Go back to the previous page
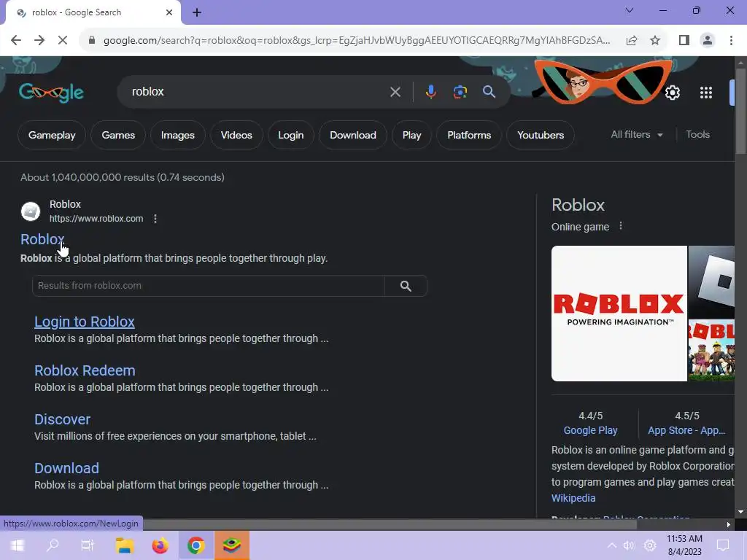The width and height of the screenshot is (747, 560). [16, 40]
